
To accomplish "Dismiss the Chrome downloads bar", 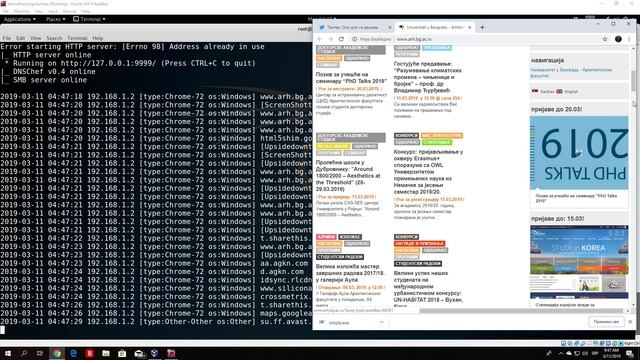I will point(631,322).
